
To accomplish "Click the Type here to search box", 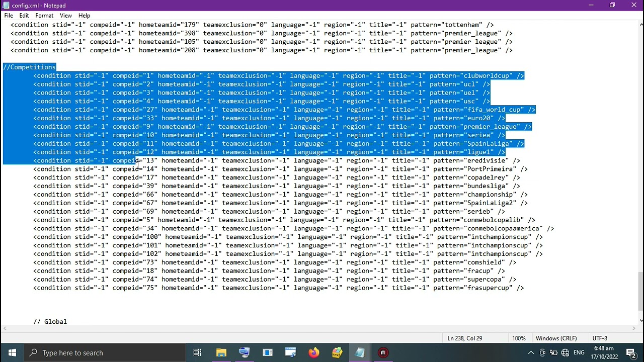I will (105, 352).
